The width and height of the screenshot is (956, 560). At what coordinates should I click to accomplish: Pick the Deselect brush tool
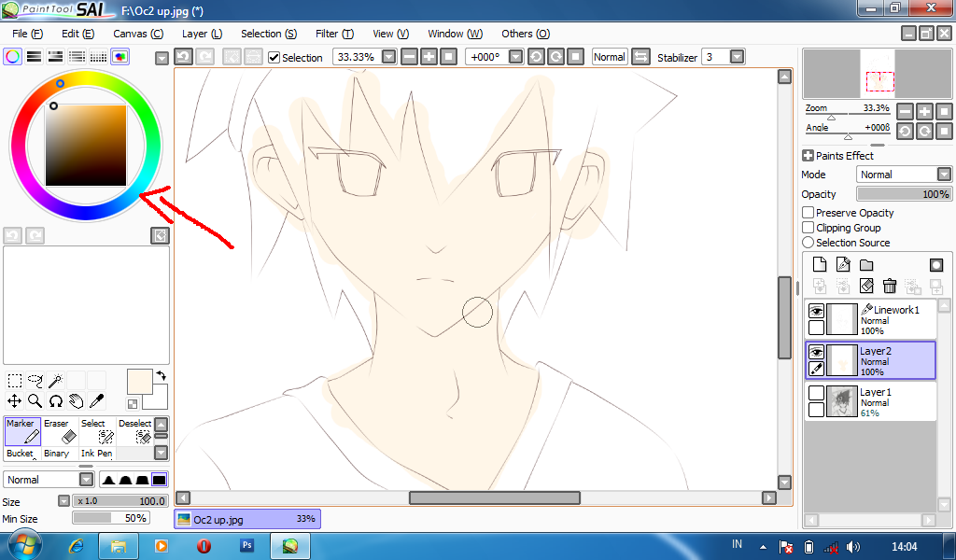(134, 431)
